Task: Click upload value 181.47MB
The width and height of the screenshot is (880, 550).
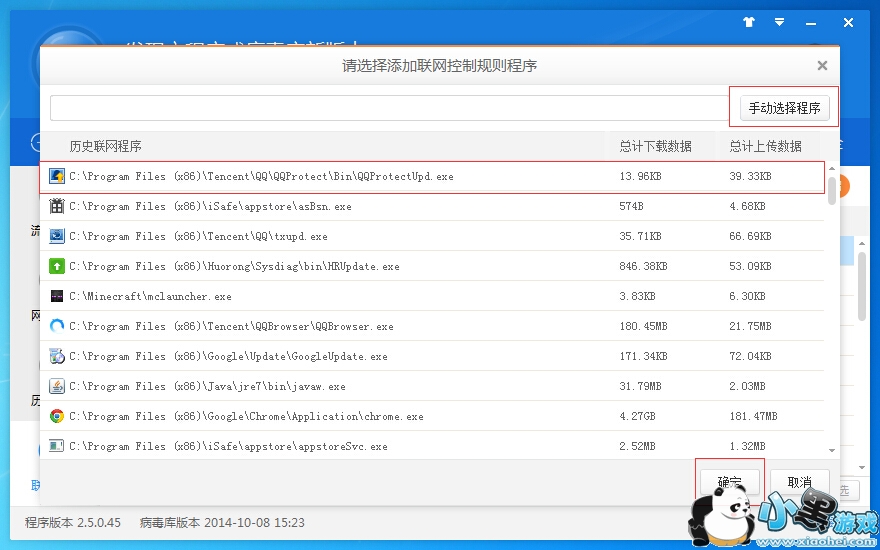Action: (x=753, y=416)
